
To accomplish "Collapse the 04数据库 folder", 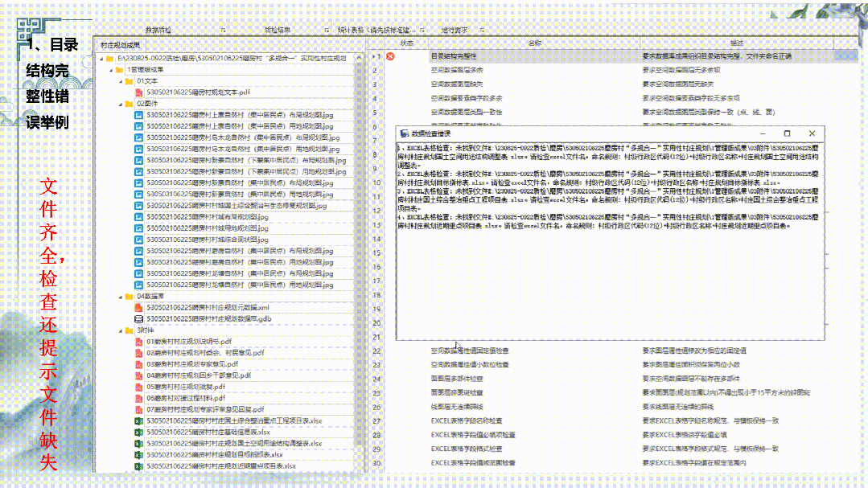I will tap(121, 297).
